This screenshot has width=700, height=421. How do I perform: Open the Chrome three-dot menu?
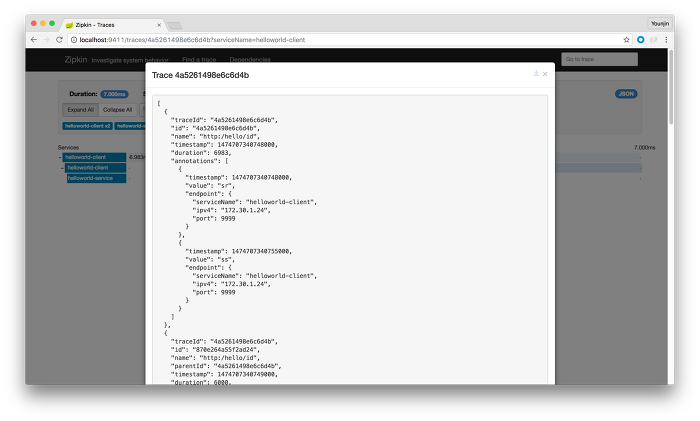tap(665, 39)
